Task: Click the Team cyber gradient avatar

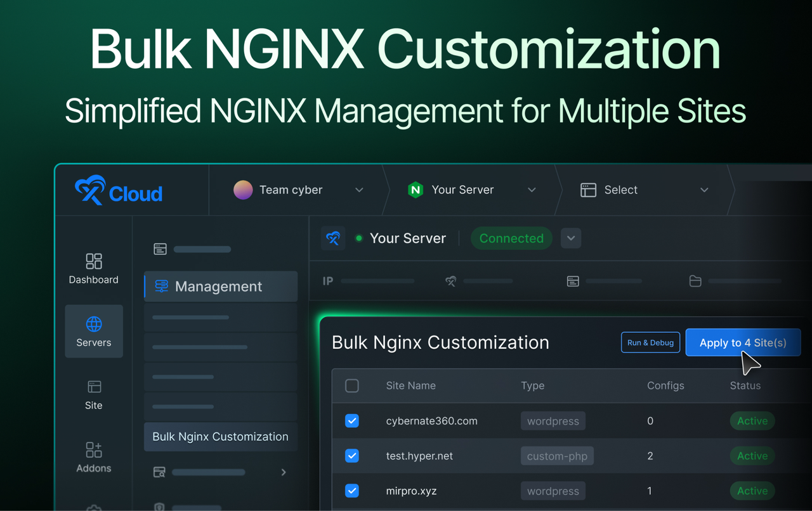Action: click(x=243, y=190)
